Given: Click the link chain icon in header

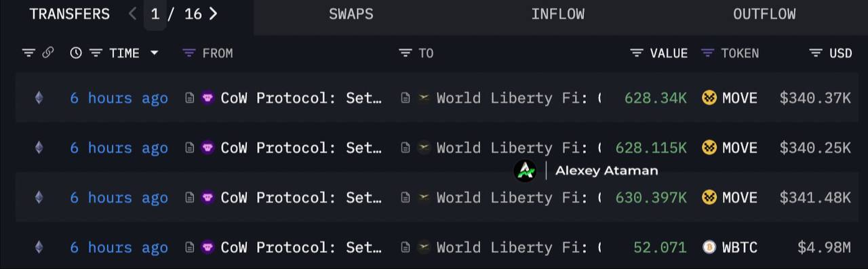Looking at the screenshot, I should (x=48, y=53).
